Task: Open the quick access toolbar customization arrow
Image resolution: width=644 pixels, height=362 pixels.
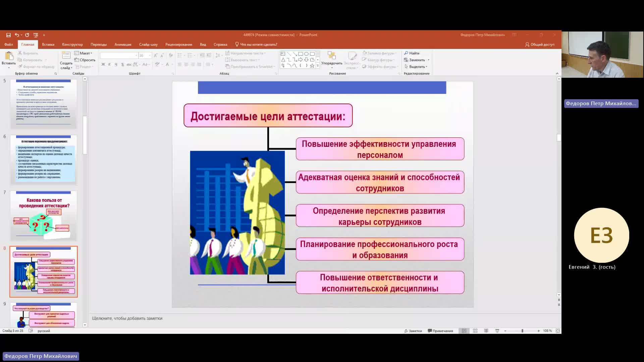Action: (44, 35)
